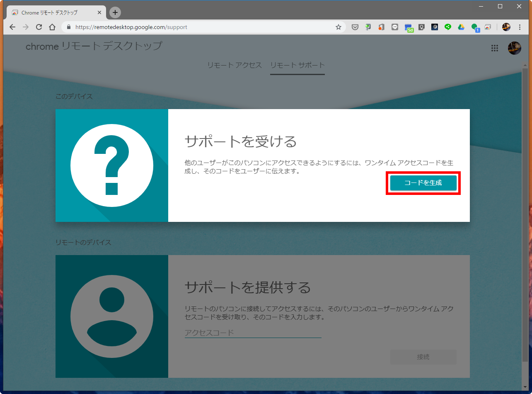
Task: Open the moon image extension icon
Action: (435, 27)
